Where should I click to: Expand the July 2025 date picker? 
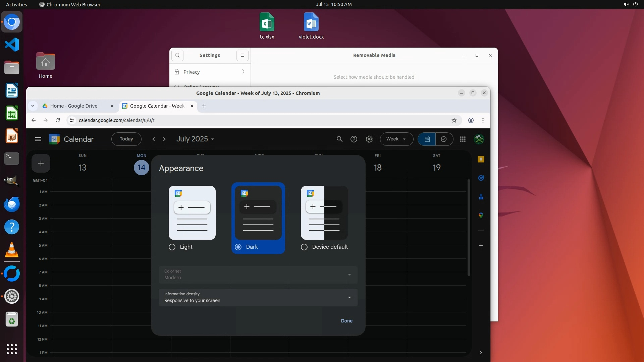coord(195,139)
